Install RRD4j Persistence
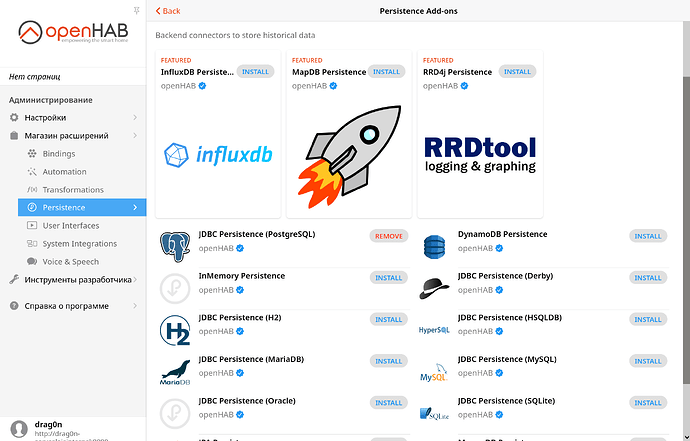 (517, 71)
